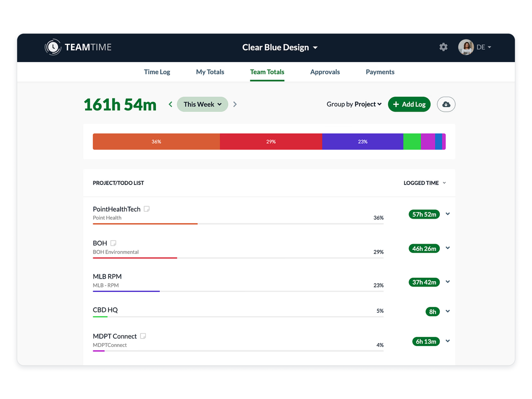
Task: Expand the MLB RPM row chevron
Action: tap(448, 281)
